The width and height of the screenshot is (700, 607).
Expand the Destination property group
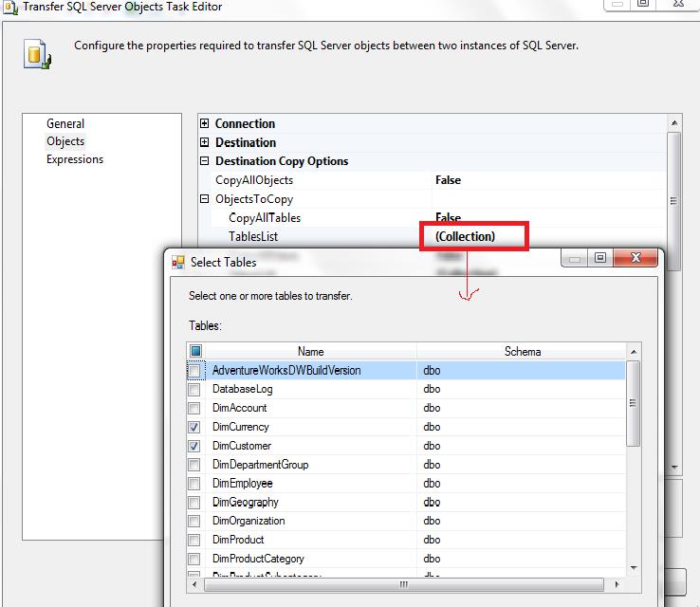(205, 143)
